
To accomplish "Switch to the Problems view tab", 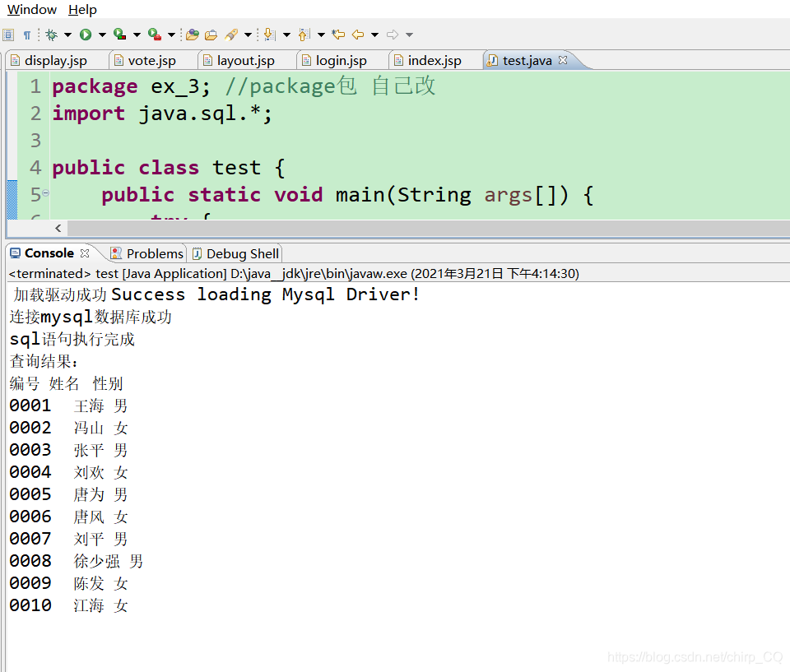I will point(146,253).
